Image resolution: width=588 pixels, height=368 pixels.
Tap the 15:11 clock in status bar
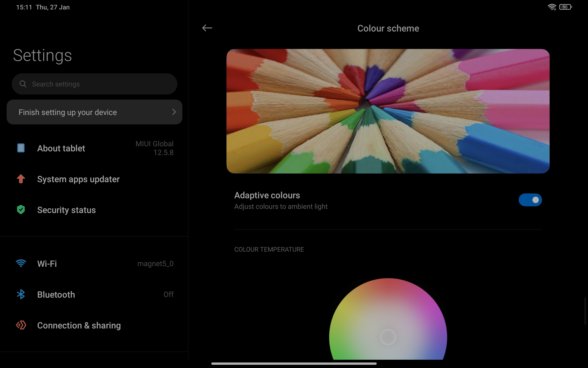(x=24, y=7)
